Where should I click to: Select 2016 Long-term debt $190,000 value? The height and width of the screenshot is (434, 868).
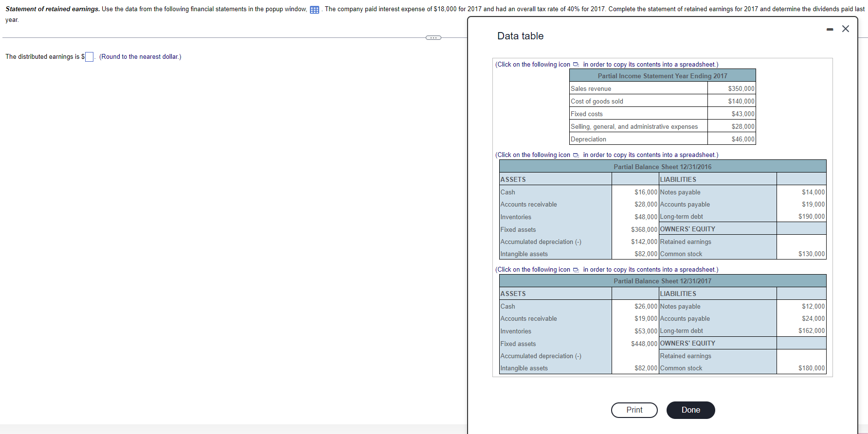(812, 216)
